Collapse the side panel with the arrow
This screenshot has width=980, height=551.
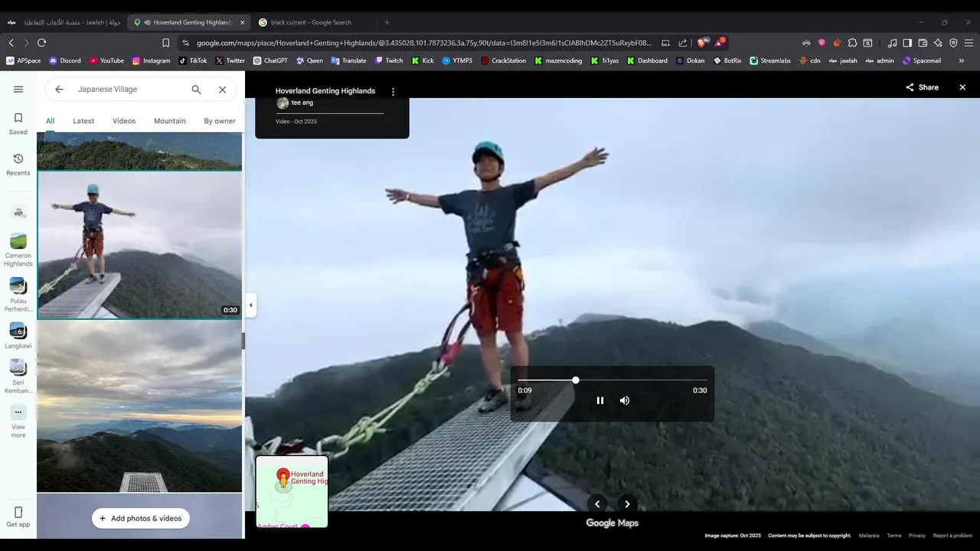point(250,305)
